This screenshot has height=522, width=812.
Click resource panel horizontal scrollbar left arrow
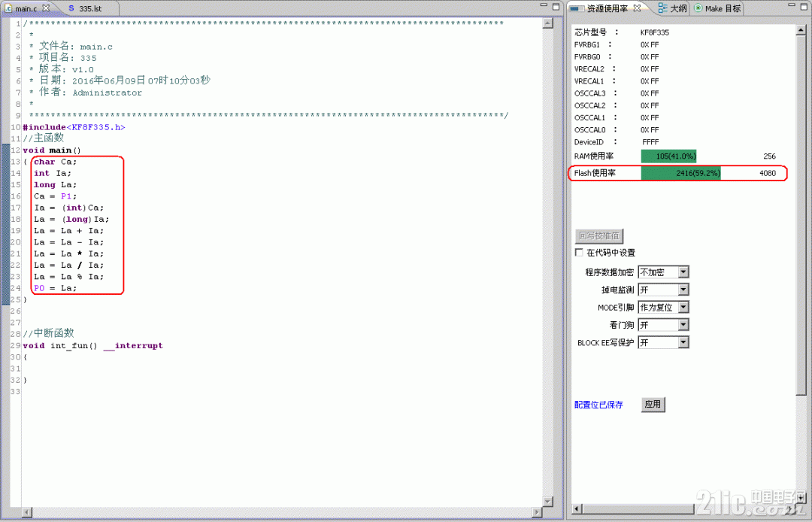click(578, 508)
